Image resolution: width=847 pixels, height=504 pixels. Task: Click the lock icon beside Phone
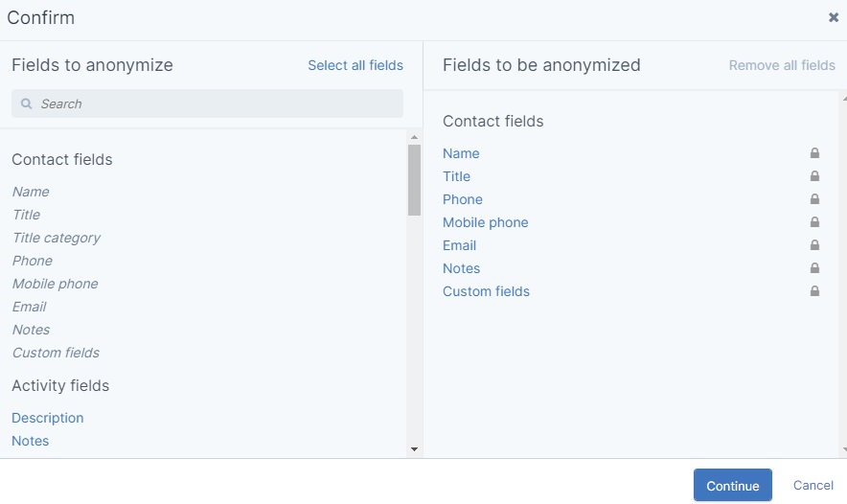(x=814, y=198)
